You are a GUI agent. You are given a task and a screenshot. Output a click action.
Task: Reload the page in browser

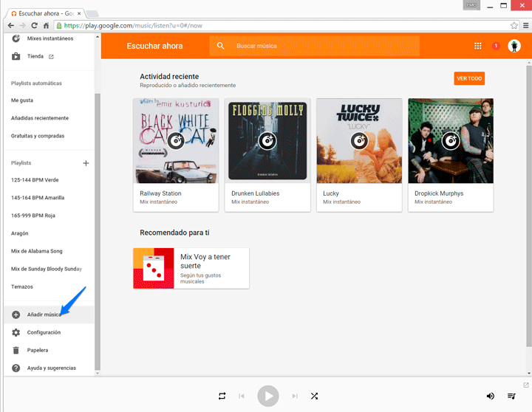click(x=34, y=25)
